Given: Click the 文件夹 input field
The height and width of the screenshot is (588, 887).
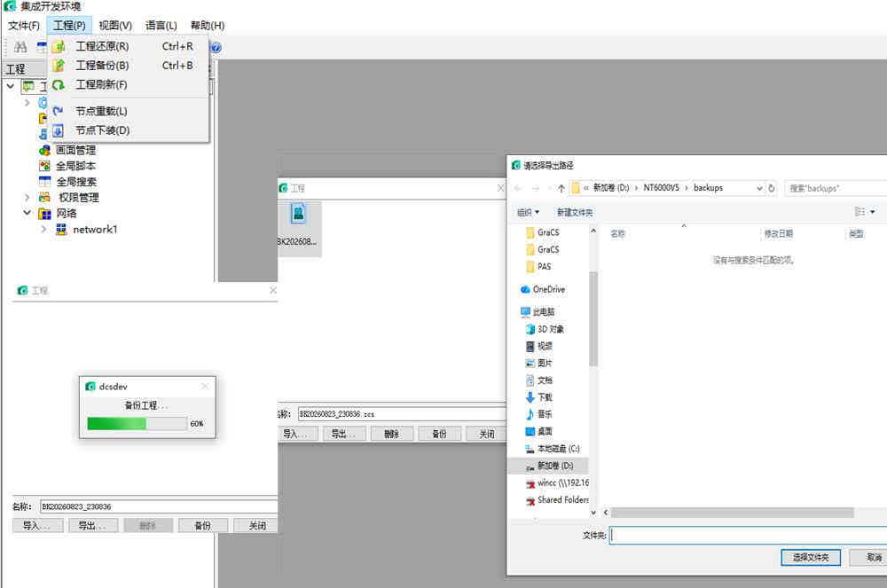Looking at the screenshot, I should pos(749,536).
